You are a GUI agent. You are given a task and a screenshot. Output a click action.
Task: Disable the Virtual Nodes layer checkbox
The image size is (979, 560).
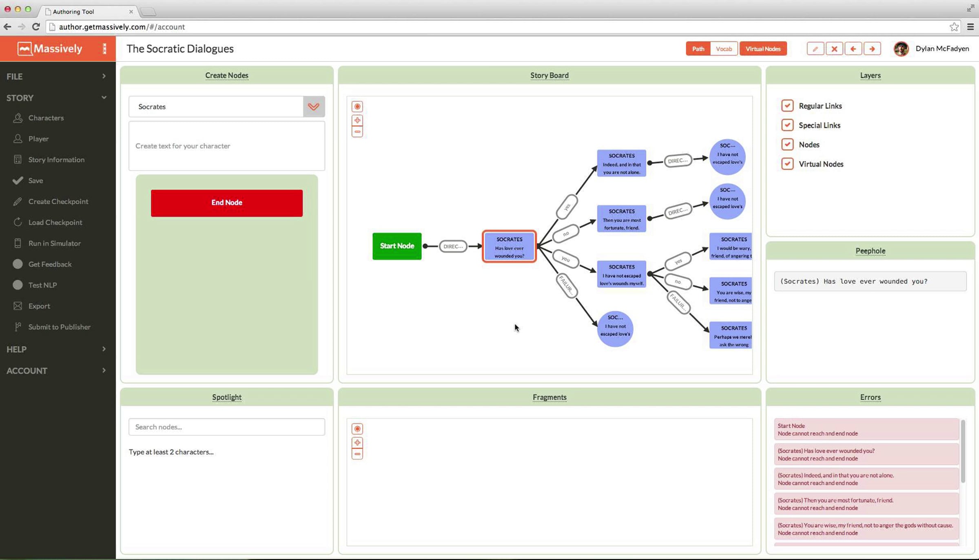[787, 164]
